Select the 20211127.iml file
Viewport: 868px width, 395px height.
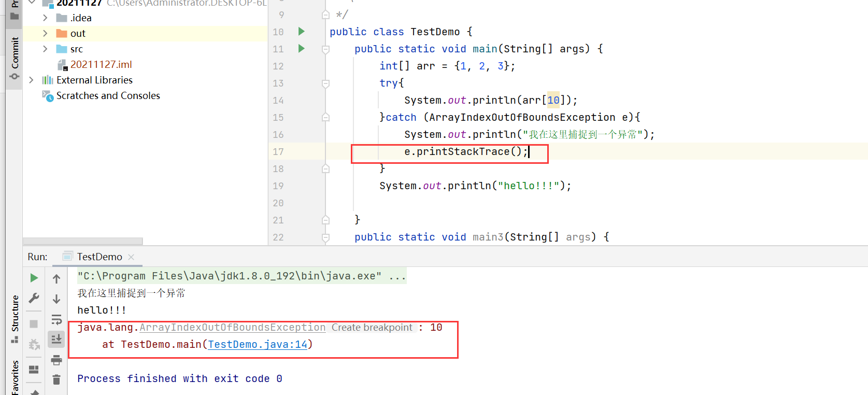click(x=101, y=64)
